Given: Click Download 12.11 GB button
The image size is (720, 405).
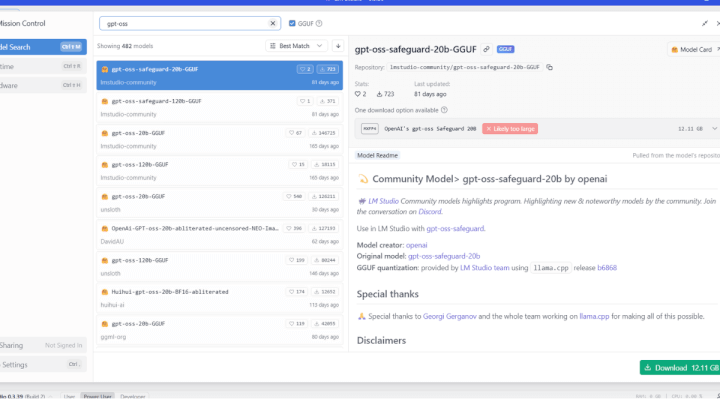Looking at the screenshot, I should [680, 368].
